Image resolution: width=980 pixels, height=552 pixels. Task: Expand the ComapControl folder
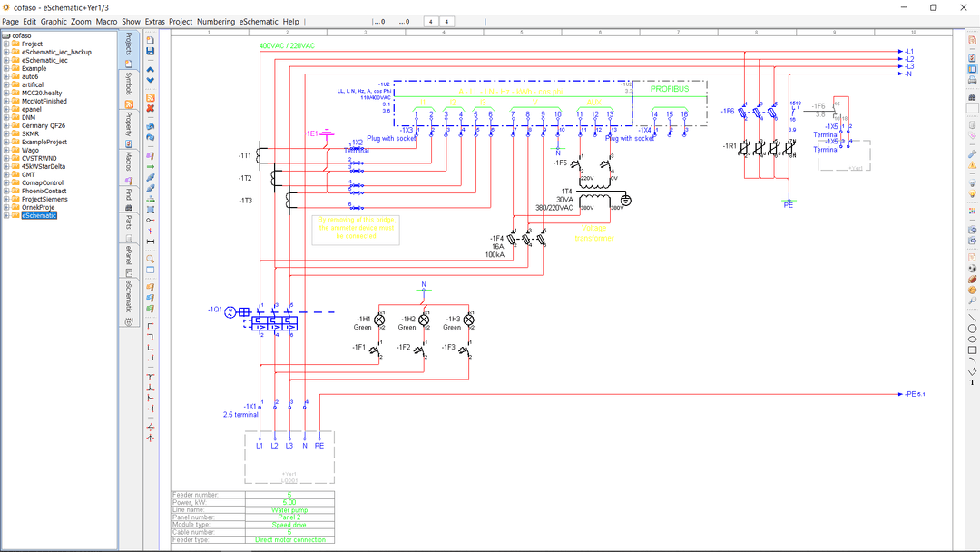[x=6, y=182]
